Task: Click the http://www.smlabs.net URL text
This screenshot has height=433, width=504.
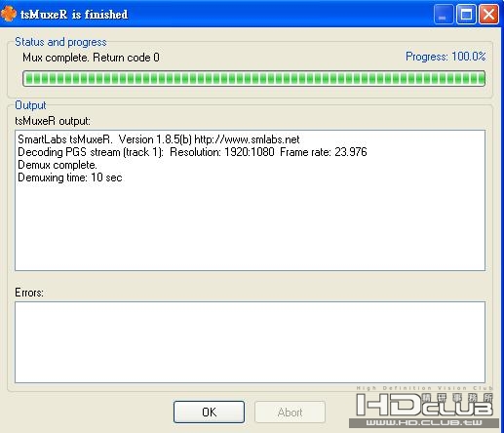Action: 247,139
